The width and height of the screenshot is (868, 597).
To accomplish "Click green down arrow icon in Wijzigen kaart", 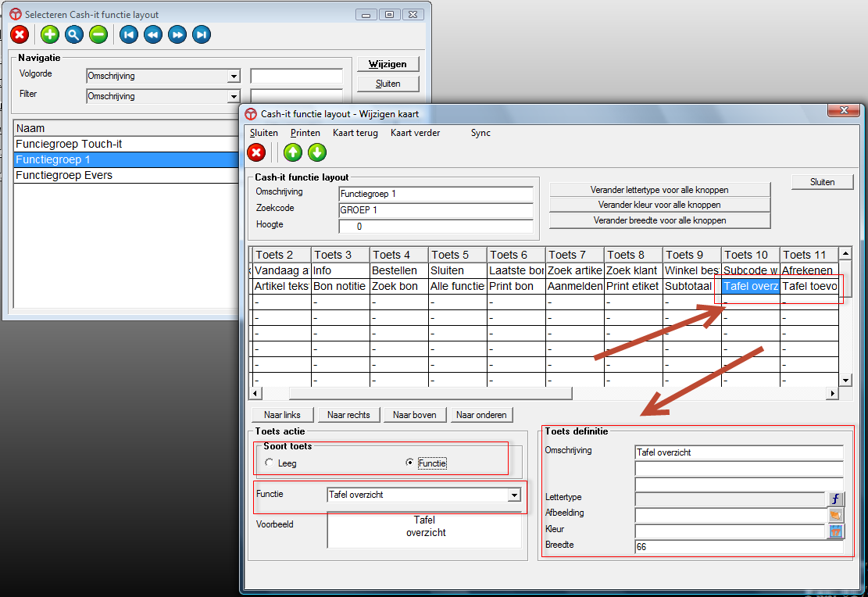I will [317, 152].
